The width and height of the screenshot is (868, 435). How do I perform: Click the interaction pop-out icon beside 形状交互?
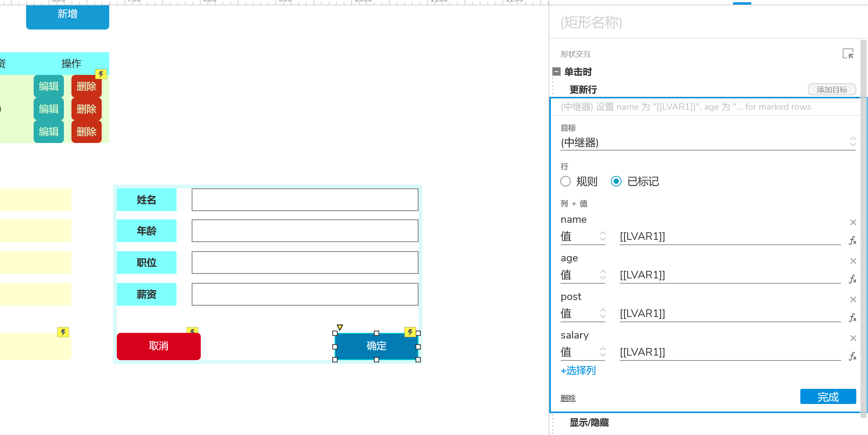click(x=848, y=54)
